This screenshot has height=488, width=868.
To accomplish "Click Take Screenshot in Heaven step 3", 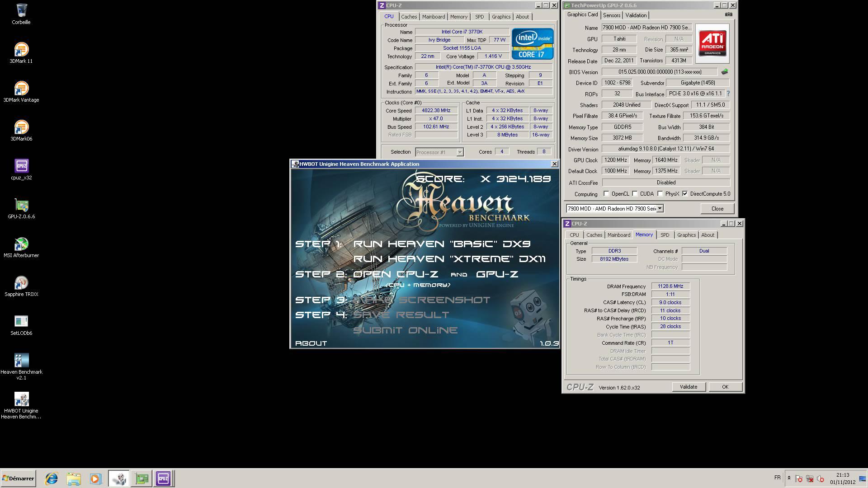I will pyautogui.click(x=421, y=300).
